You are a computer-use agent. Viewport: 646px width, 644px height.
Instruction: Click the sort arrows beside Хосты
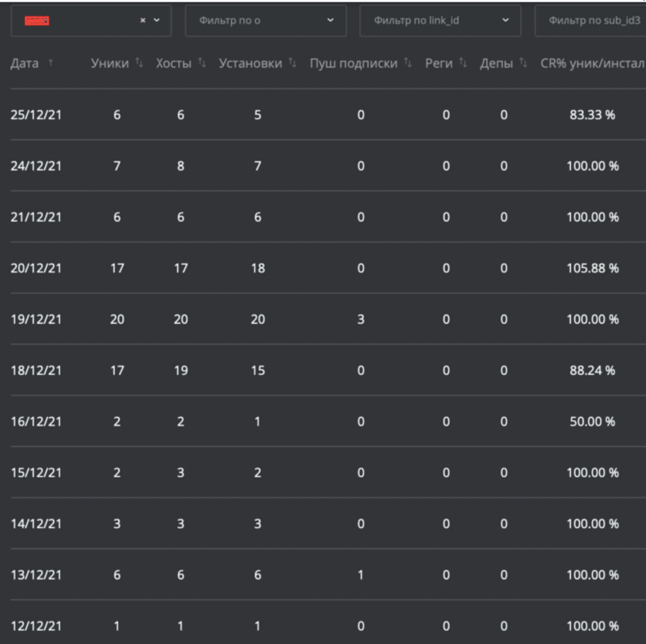[202, 63]
